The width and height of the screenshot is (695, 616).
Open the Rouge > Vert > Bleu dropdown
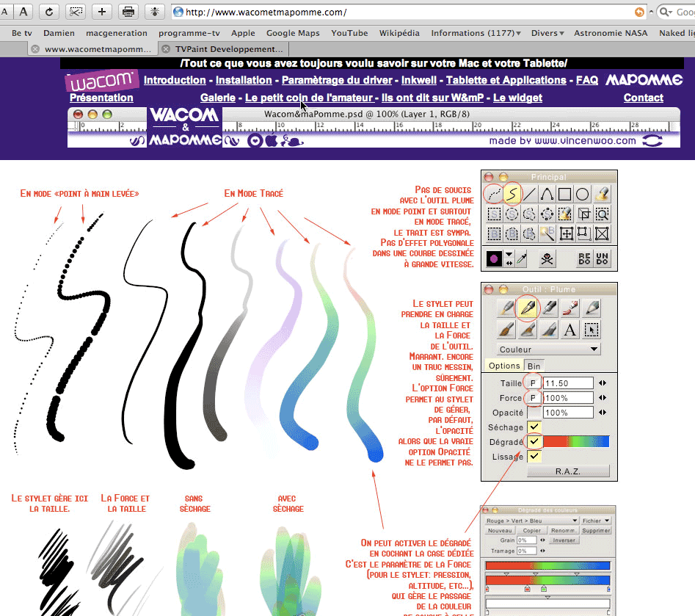(x=532, y=521)
